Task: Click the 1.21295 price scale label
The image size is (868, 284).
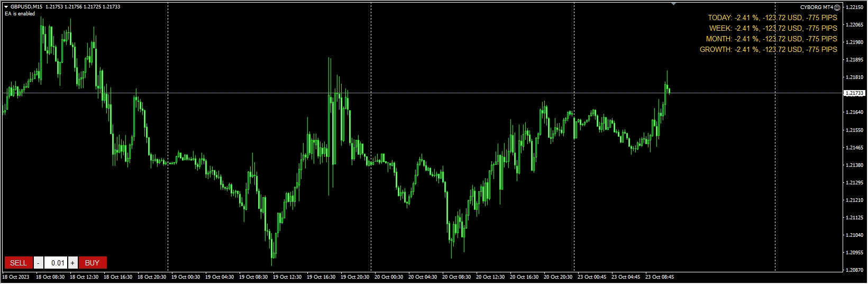Action: (x=855, y=182)
